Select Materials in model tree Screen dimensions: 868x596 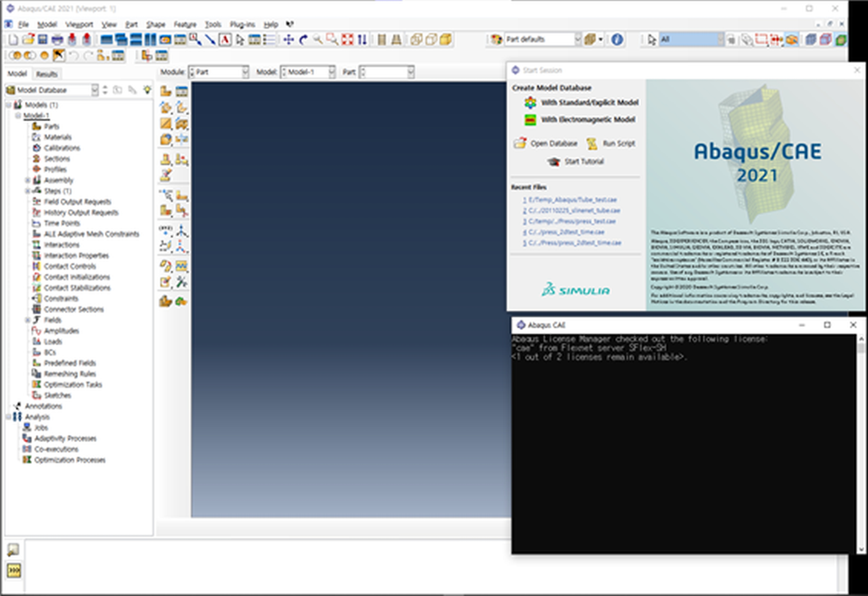click(52, 137)
